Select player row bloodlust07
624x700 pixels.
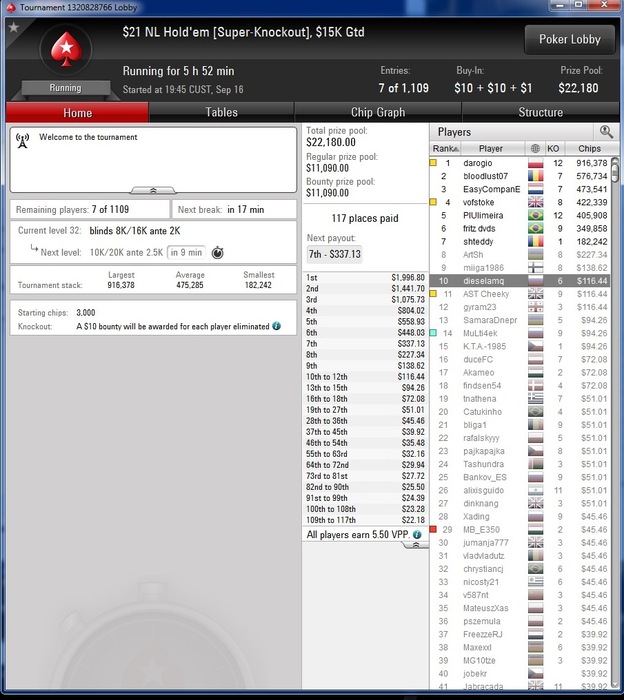tap(520, 176)
